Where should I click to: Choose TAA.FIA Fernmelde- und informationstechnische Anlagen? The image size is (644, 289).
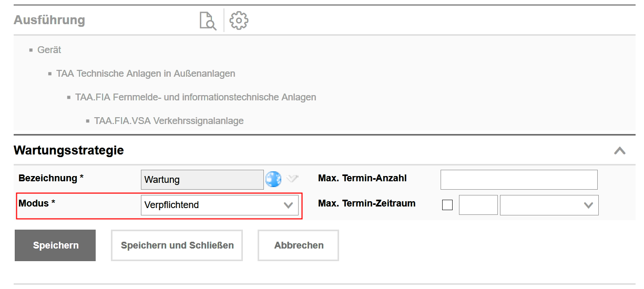click(196, 97)
